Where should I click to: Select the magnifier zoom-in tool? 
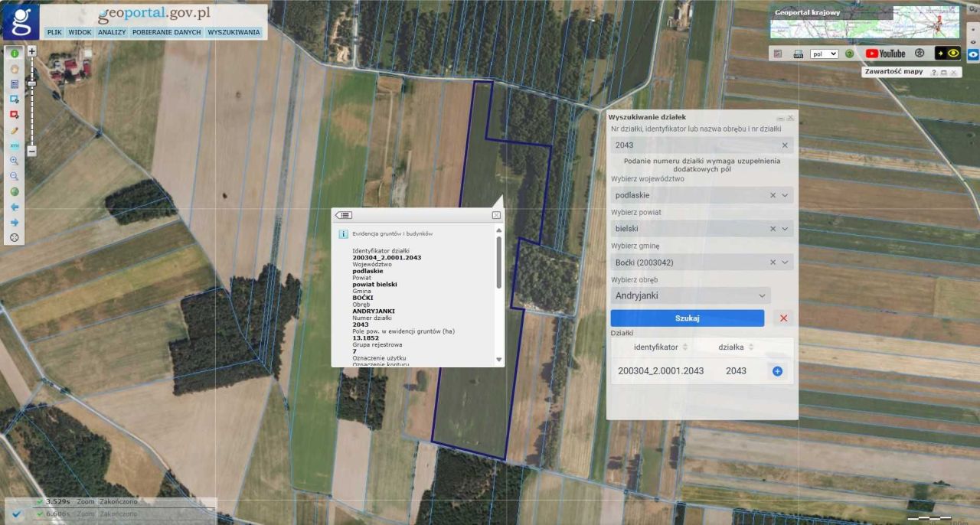[15, 161]
